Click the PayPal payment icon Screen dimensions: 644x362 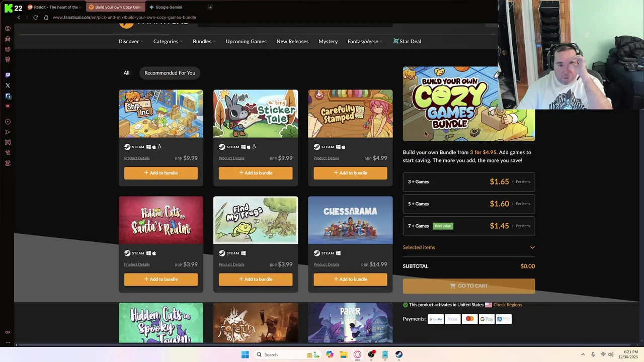pyautogui.click(x=436, y=319)
